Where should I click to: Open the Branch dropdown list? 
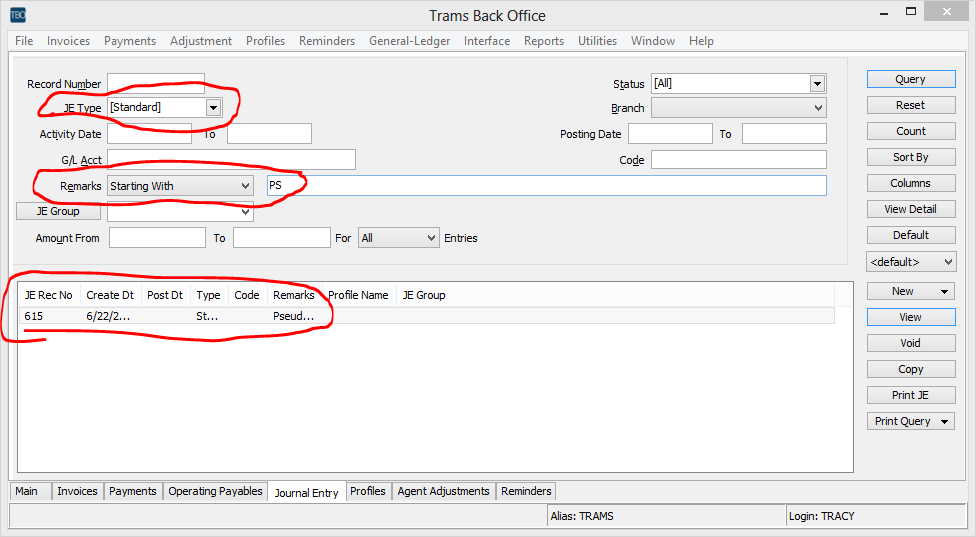tap(817, 108)
